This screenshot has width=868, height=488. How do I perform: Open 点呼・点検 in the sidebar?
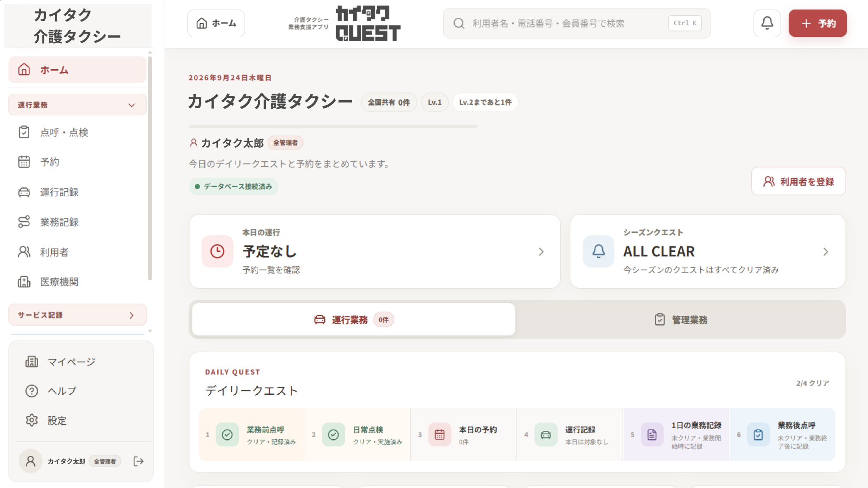tap(77, 132)
